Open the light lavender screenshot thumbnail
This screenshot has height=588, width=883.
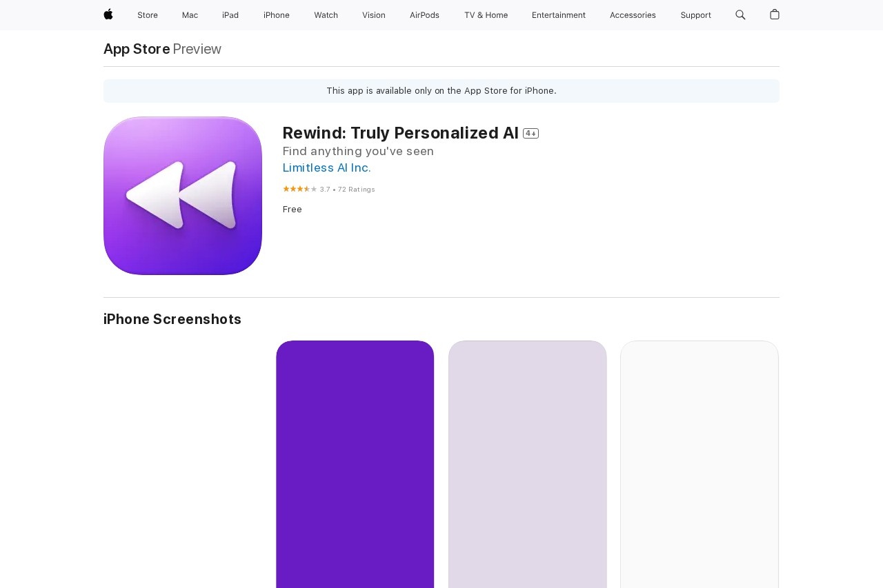[528, 464]
